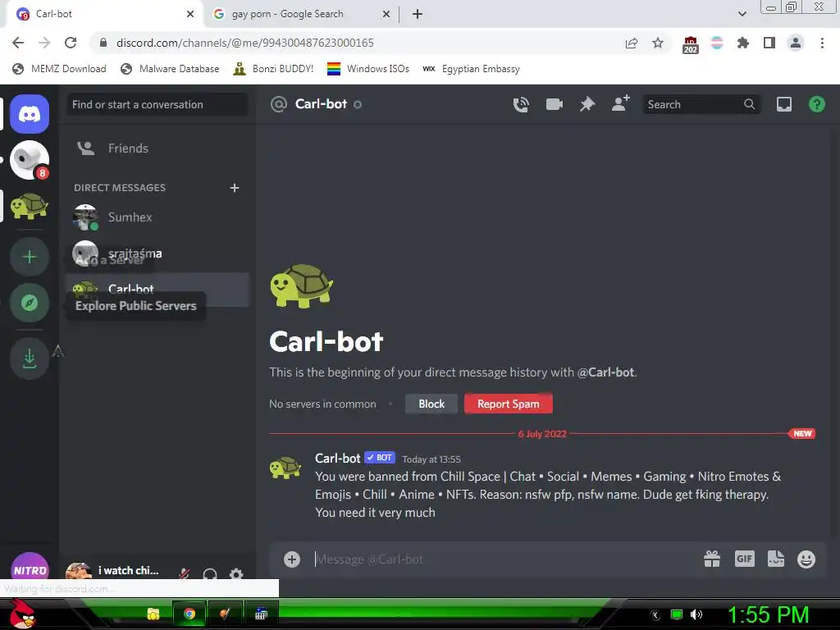The image size is (840, 630).
Task: Open Chrome profile avatar
Action: click(796, 43)
